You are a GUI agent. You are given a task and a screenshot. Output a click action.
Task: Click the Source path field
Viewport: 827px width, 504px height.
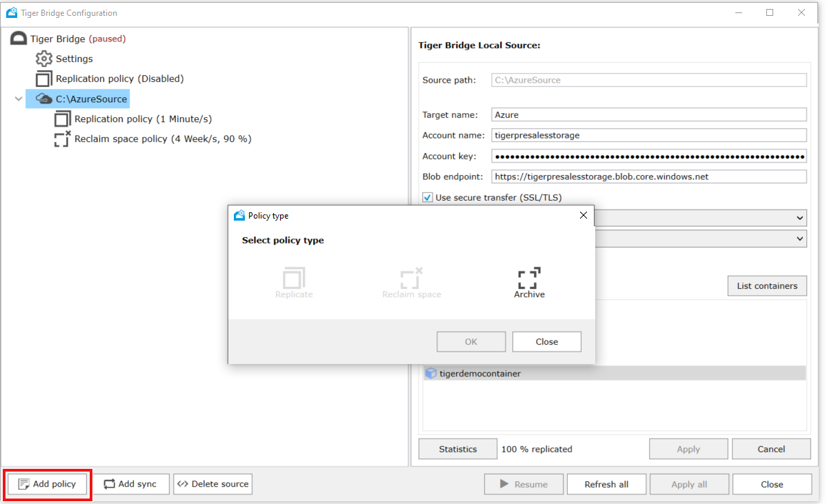(649, 80)
